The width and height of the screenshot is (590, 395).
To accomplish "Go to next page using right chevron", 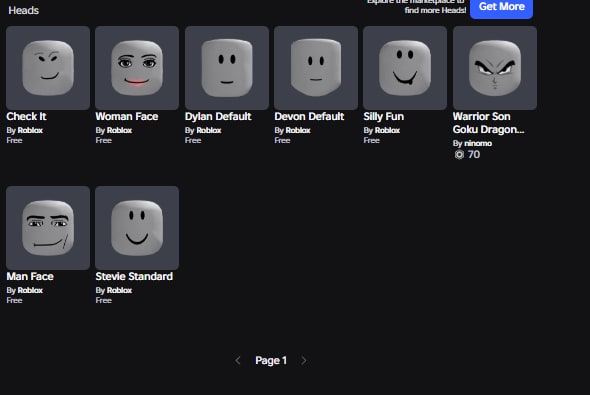I will 304,361.
